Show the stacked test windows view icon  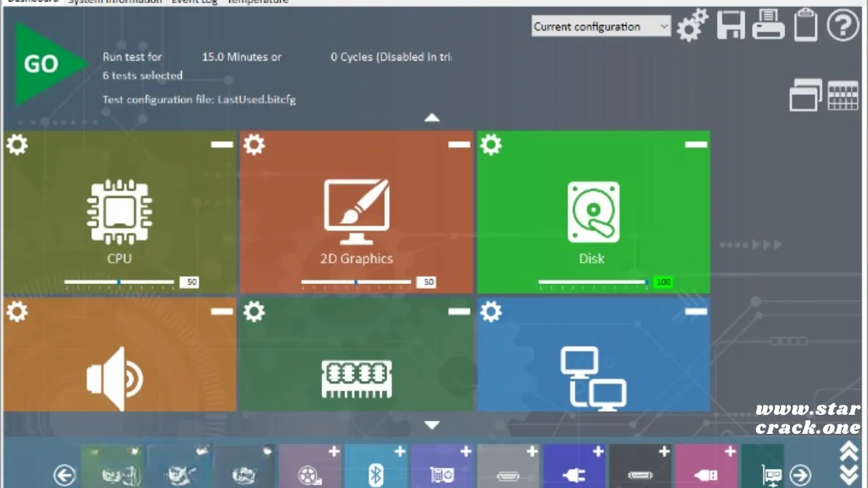point(806,95)
